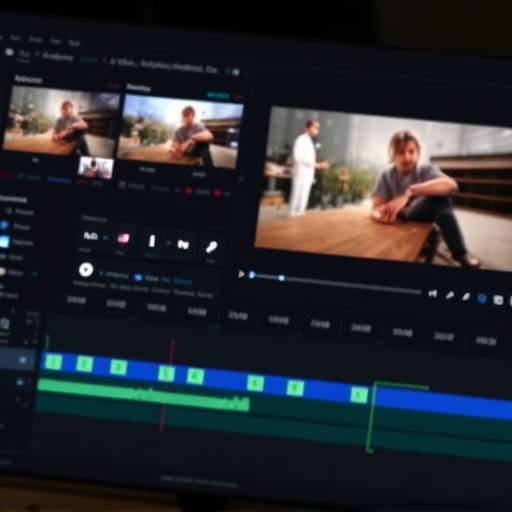Click the second red dot under second preview

point(217,193)
